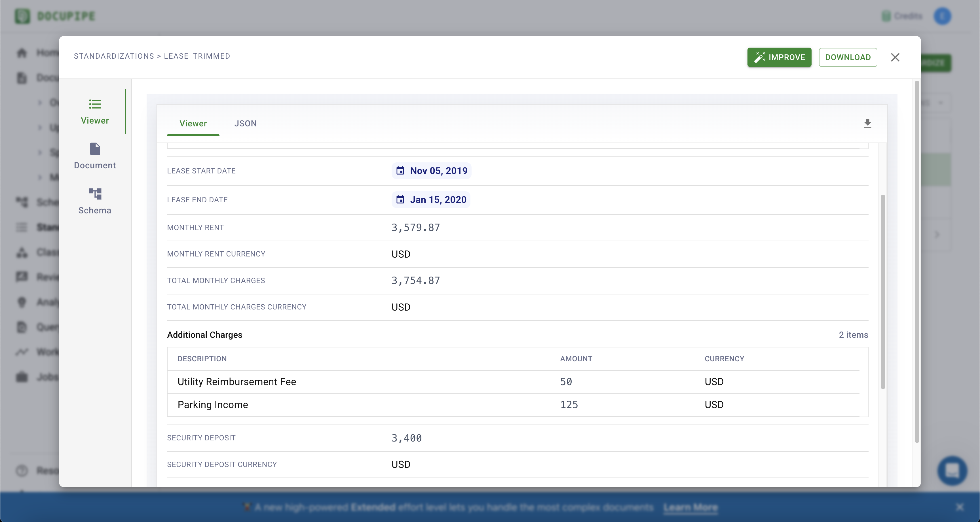Click the Download button
Image resolution: width=980 pixels, height=522 pixels.
point(848,58)
